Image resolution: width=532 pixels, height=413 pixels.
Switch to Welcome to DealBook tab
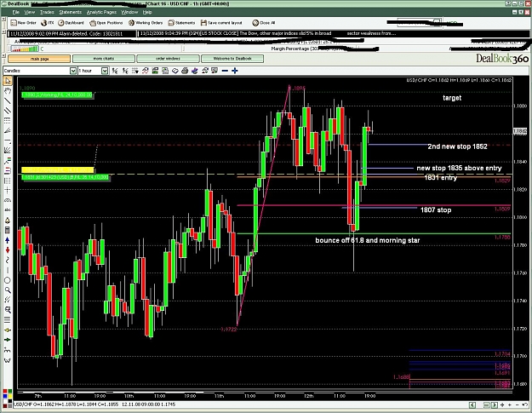tap(232, 59)
